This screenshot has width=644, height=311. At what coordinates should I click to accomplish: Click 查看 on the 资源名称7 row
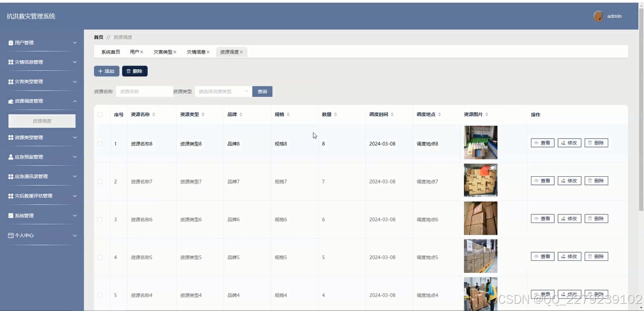(542, 180)
